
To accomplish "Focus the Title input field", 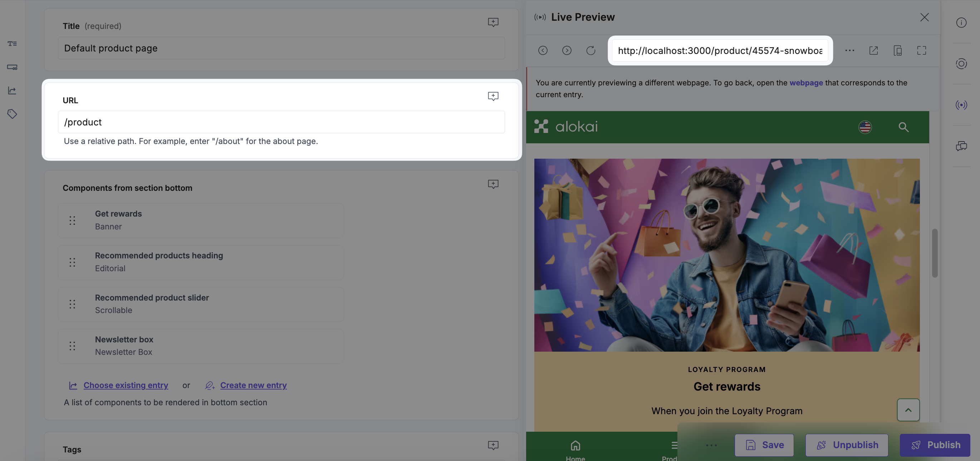I will (x=281, y=48).
